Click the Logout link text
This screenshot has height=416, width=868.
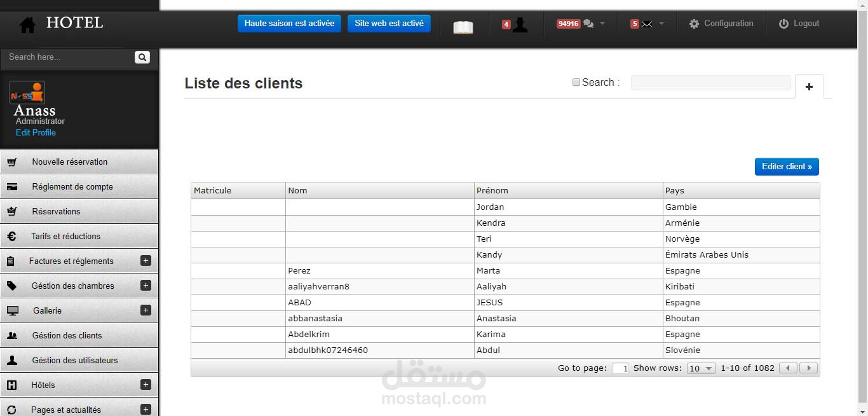point(806,24)
